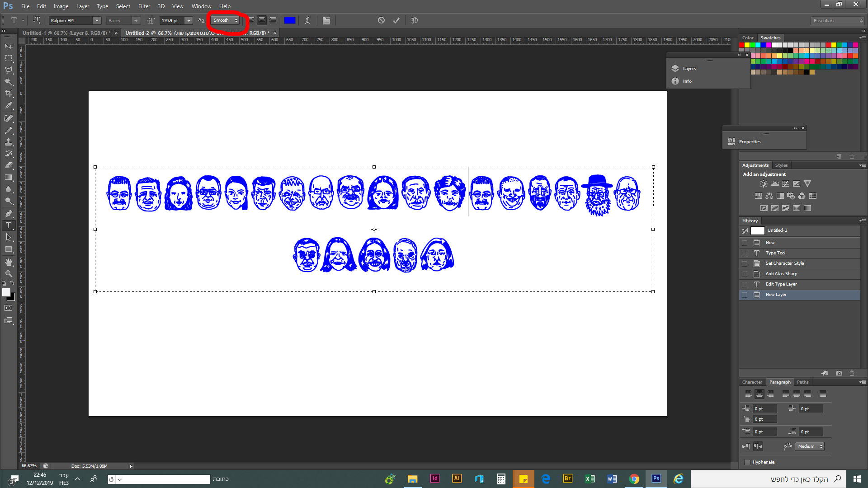The image size is (868, 488).
Task: Switch to the Character tab
Action: click(752, 382)
